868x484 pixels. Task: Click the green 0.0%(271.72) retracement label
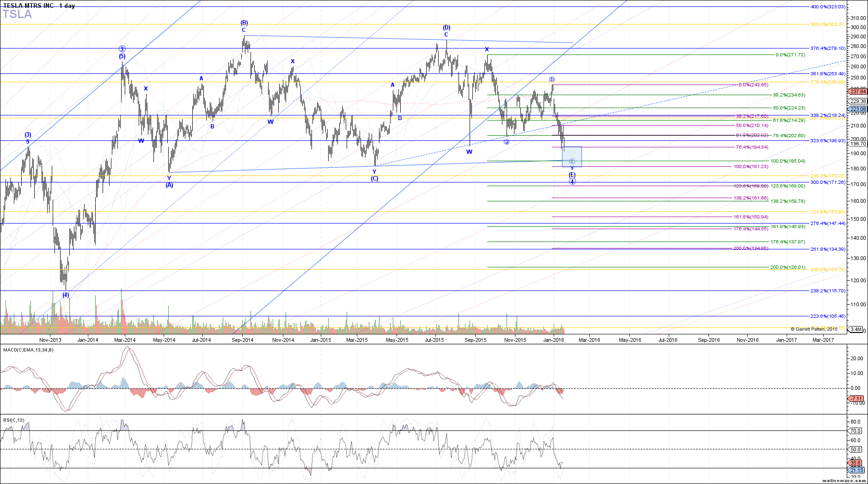click(x=790, y=54)
